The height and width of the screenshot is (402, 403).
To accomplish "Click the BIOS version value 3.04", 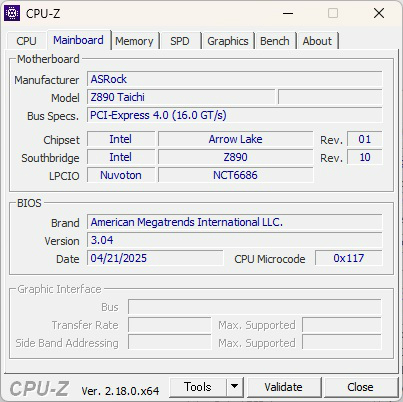I will point(235,240).
